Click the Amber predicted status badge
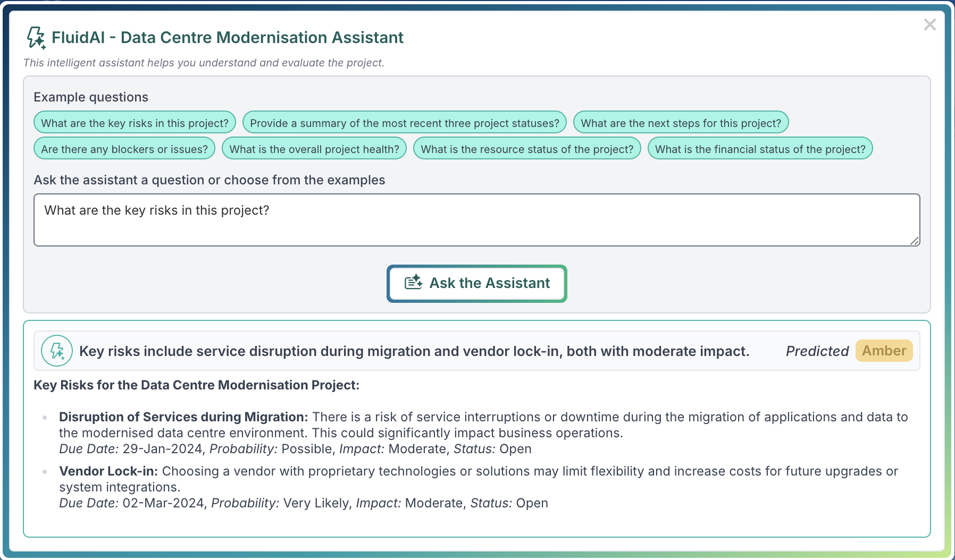 pos(884,351)
